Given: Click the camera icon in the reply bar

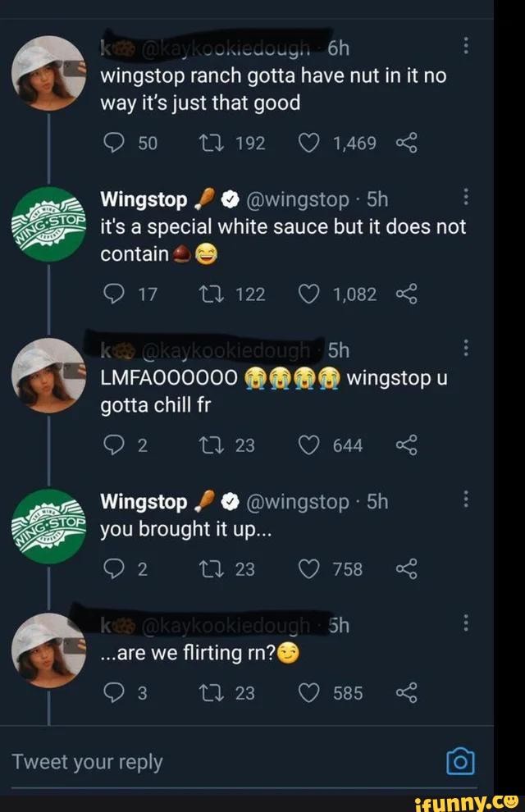Looking at the screenshot, I should [x=461, y=761].
